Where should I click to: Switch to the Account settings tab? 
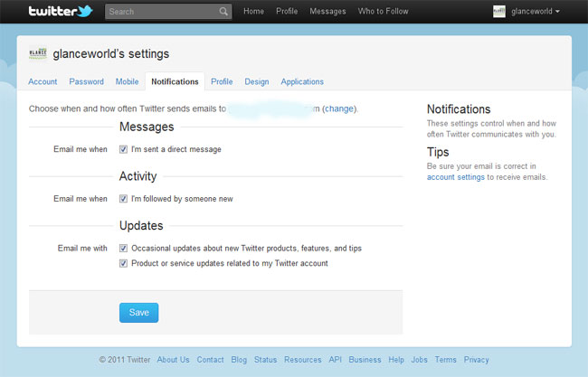click(43, 81)
